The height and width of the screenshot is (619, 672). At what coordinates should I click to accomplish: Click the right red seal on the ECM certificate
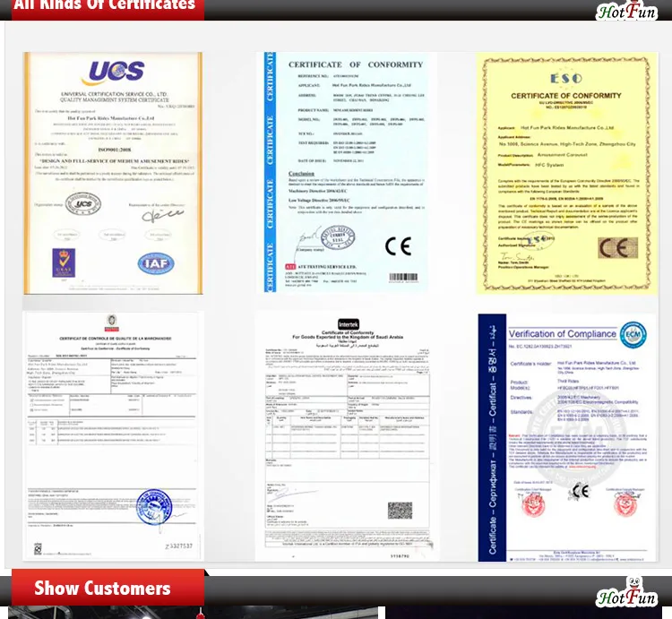(625, 503)
